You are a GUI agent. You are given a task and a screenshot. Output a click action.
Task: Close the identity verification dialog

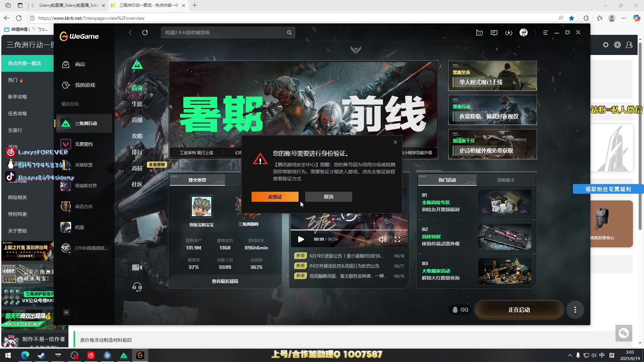point(395,142)
